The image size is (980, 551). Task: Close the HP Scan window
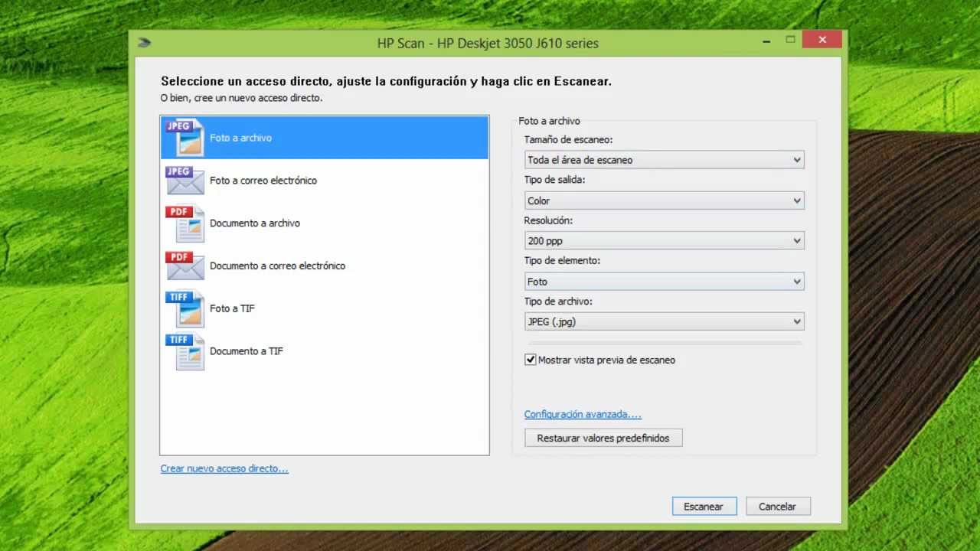[822, 40]
